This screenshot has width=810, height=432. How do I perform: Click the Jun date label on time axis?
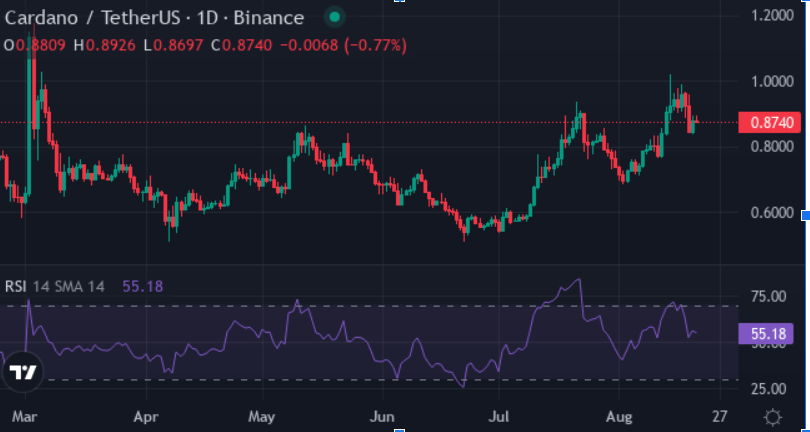(x=383, y=416)
